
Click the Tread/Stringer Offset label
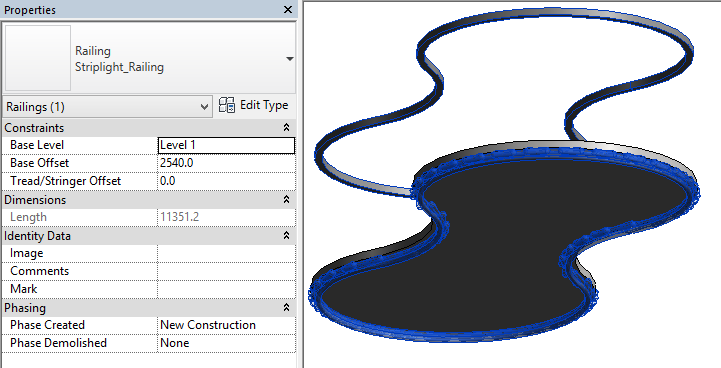coord(65,181)
